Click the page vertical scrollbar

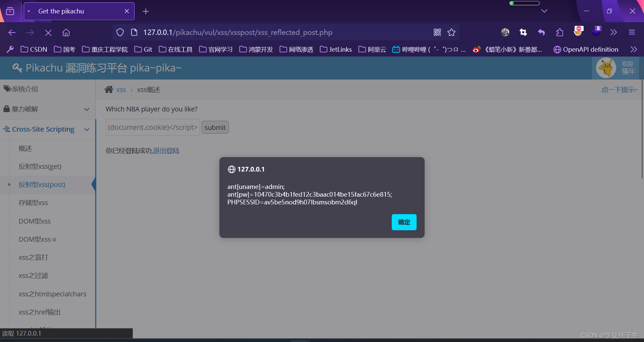[642, 121]
